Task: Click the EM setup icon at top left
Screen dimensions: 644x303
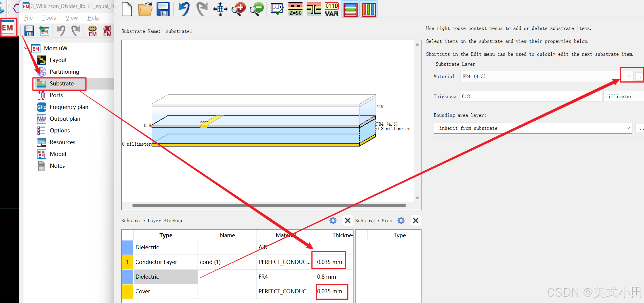Action: (x=8, y=28)
